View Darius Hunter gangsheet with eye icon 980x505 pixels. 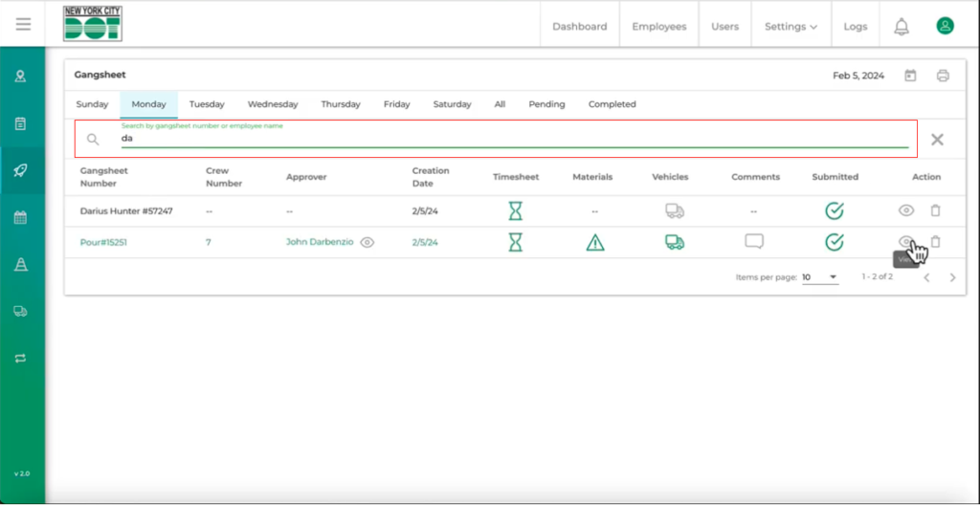point(906,211)
